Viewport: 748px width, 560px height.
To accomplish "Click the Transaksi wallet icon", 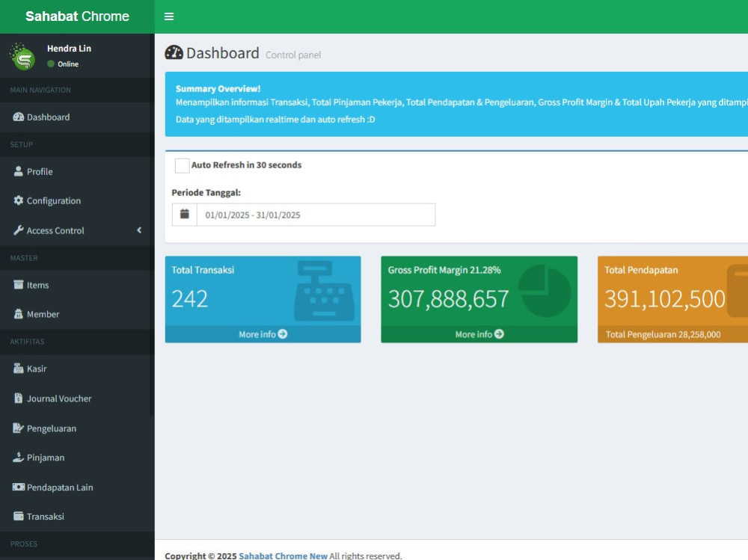I will 18,516.
